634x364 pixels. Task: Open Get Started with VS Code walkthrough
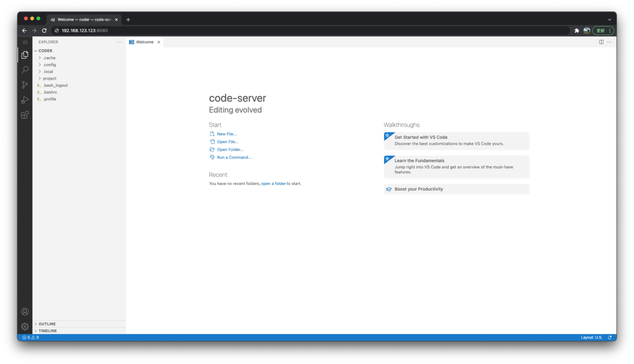[457, 141]
